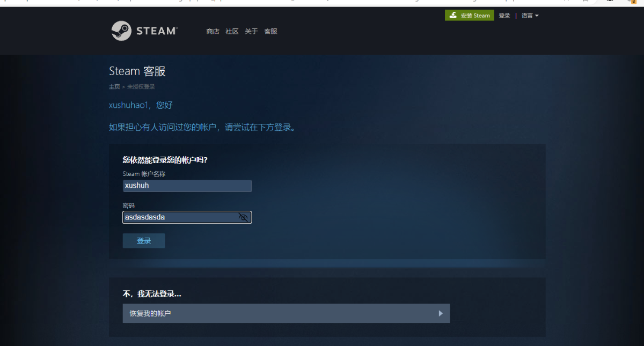This screenshot has width=644, height=346.
Task: Open the 商店 menu
Action: [x=213, y=31]
